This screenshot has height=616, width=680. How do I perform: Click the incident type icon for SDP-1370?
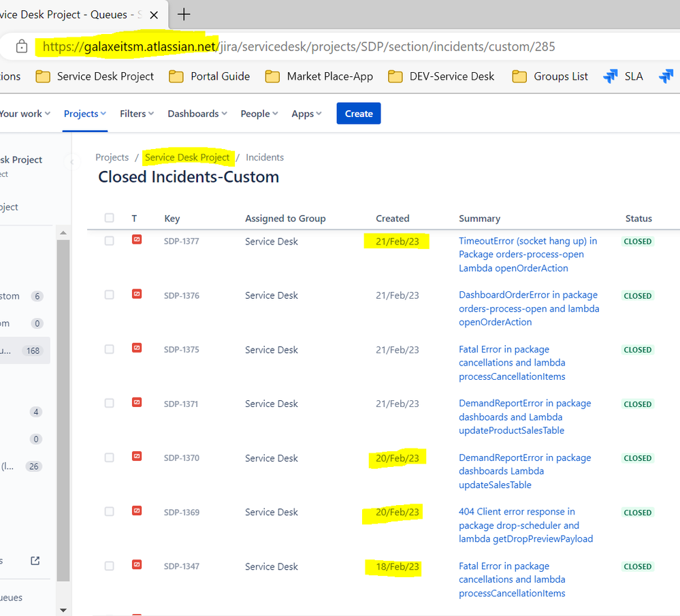pos(137,456)
